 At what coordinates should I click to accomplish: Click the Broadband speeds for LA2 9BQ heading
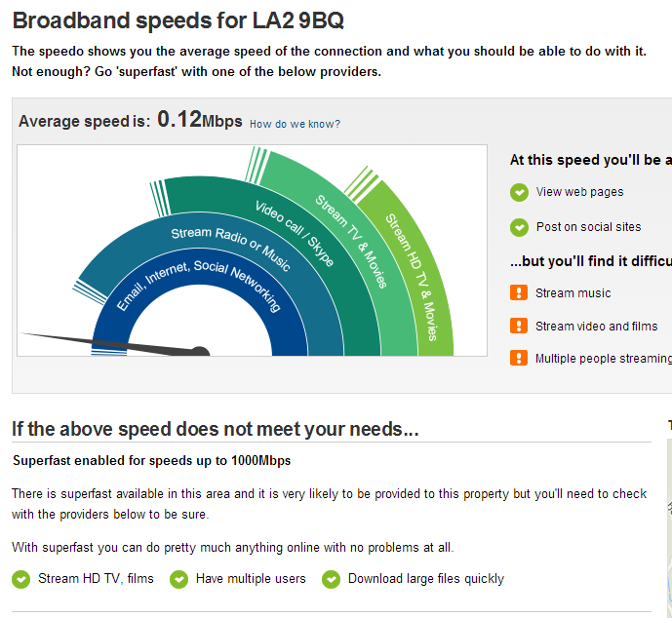tap(178, 20)
